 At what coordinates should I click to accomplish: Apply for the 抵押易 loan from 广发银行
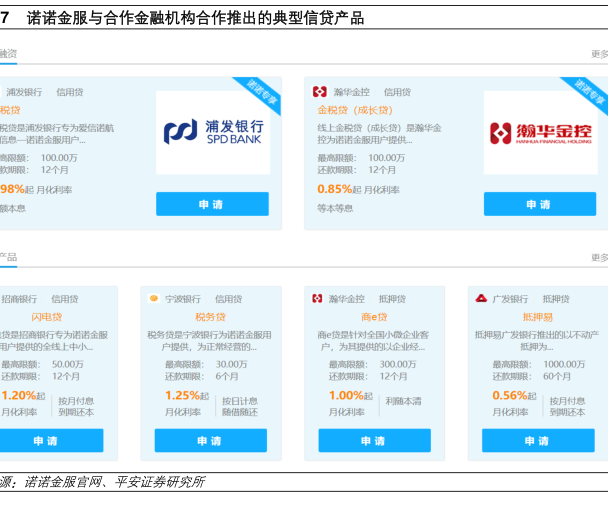pyautogui.click(x=538, y=441)
